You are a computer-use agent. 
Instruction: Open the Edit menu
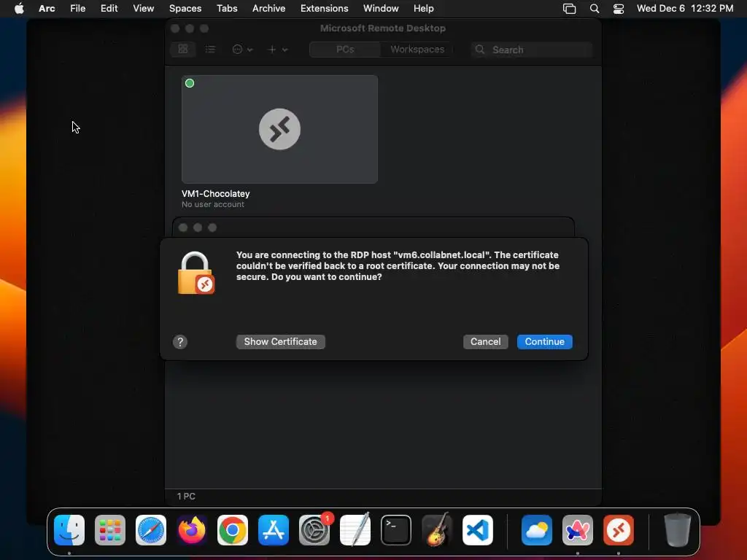coord(109,8)
